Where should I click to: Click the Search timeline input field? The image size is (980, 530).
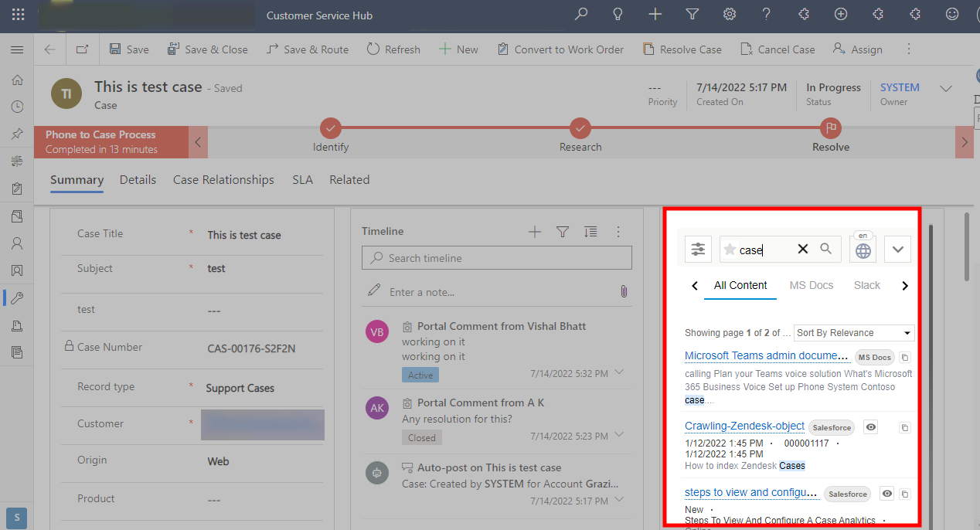(x=496, y=258)
